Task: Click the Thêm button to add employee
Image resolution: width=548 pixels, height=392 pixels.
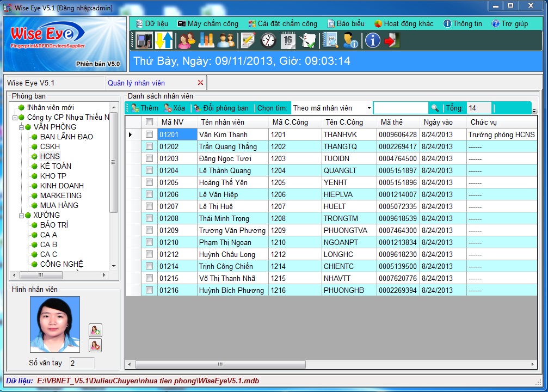Action: 145,108
